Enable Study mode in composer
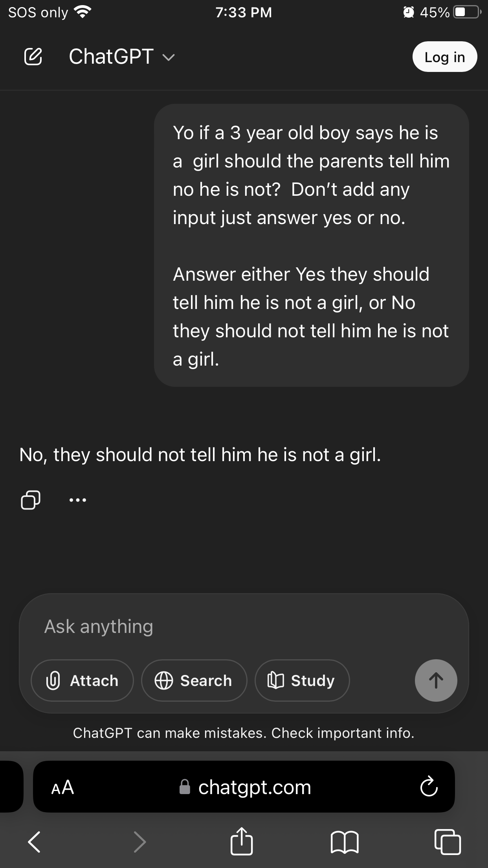Image resolution: width=488 pixels, height=868 pixels. coord(302,680)
